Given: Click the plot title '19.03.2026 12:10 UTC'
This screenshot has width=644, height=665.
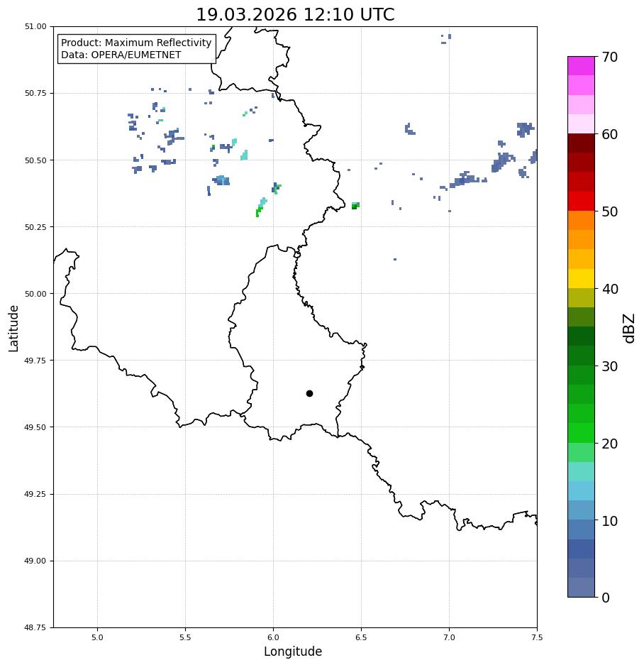Looking at the screenshot, I should tap(295, 14).
